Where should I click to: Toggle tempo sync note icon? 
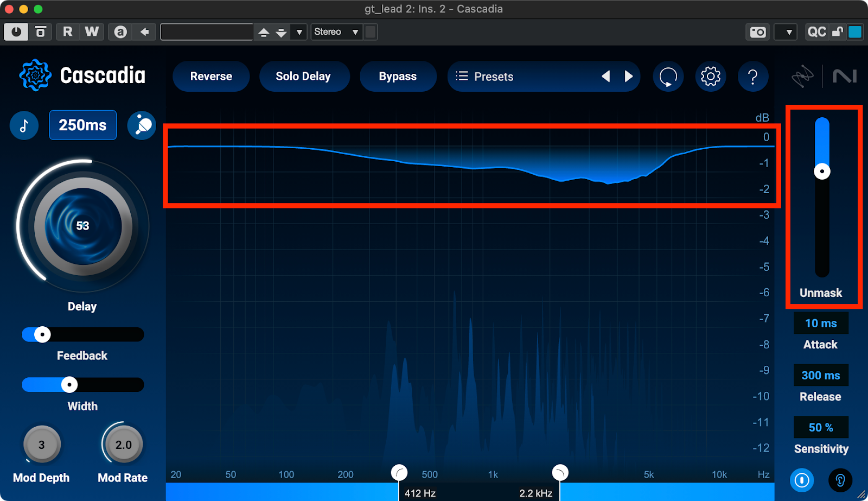coord(24,125)
